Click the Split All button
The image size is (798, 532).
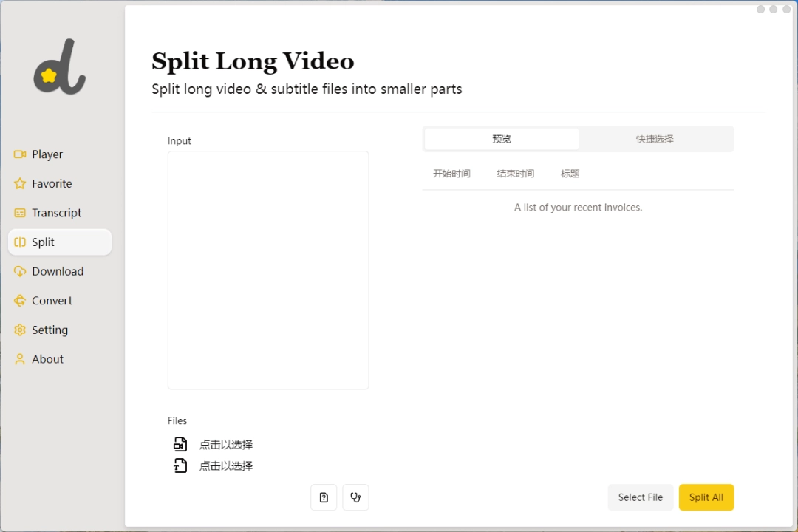click(706, 497)
